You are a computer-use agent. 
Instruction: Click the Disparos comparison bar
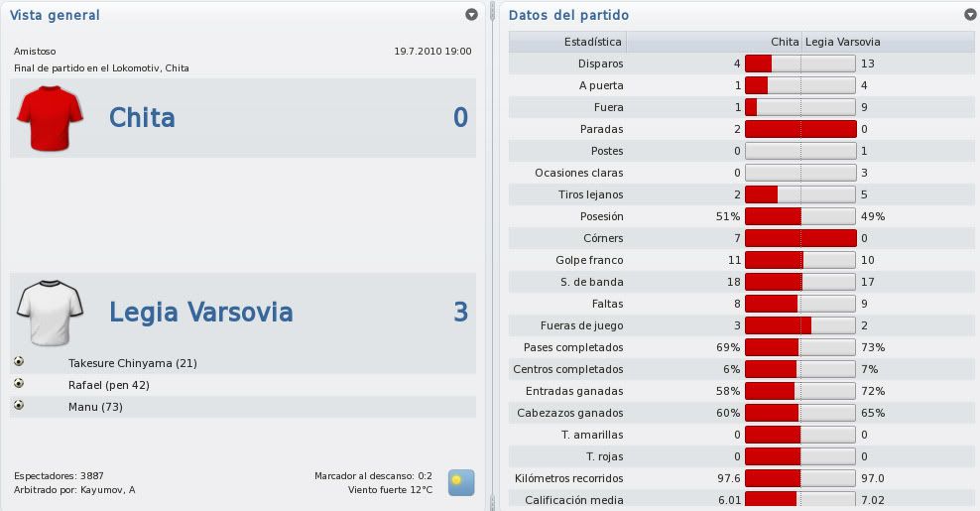[x=800, y=64]
